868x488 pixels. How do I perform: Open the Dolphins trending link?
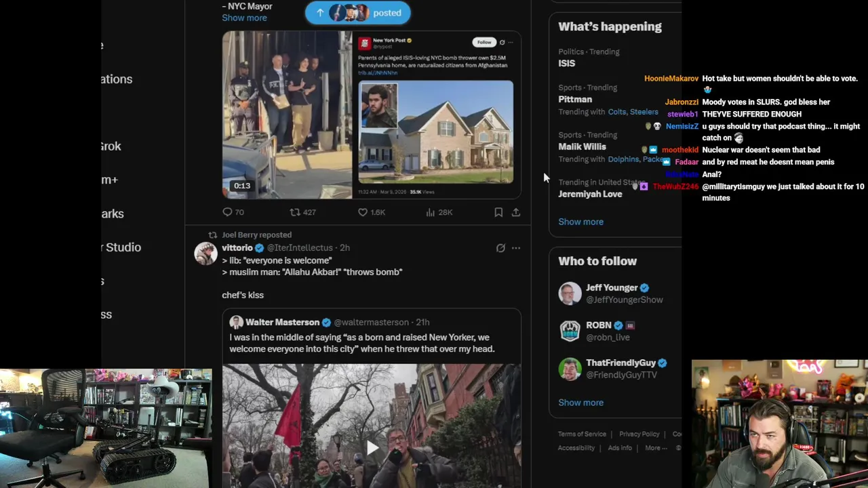click(x=623, y=159)
